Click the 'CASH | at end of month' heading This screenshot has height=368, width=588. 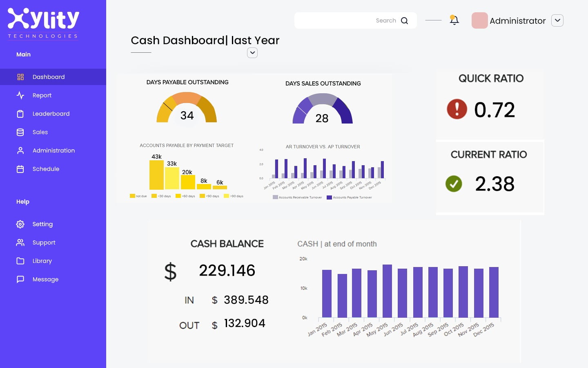337,244
